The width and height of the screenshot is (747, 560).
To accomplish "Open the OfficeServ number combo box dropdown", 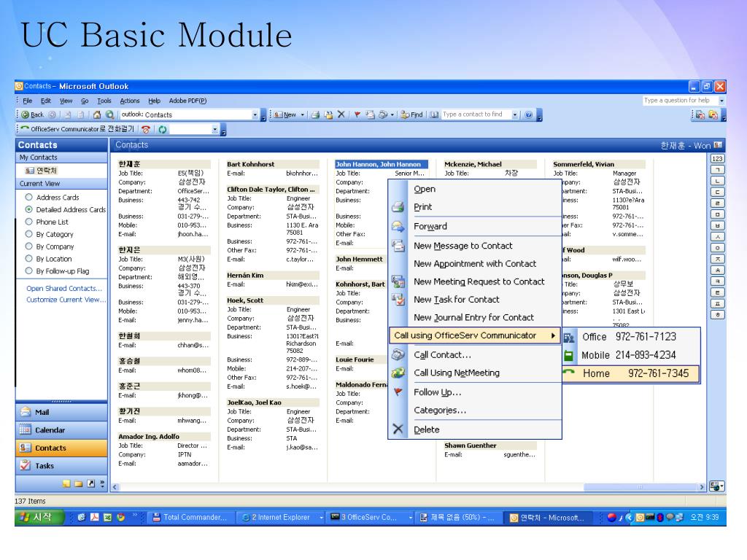I will click(215, 130).
